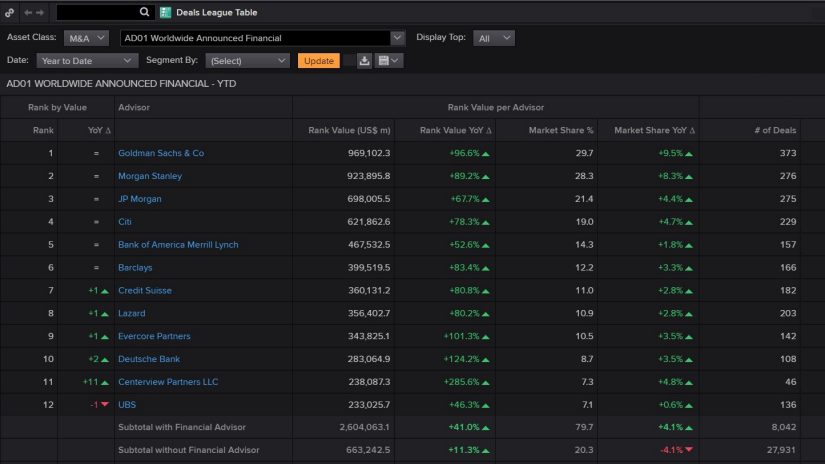Screen dimensions: 825x464
Task: Open the Display Top All dropdown
Action: pyautogui.click(x=494, y=38)
